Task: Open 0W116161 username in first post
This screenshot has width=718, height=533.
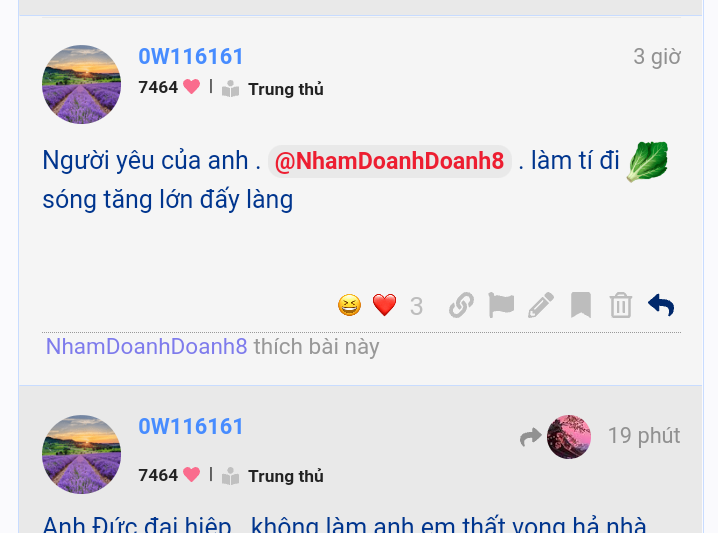Action: (x=190, y=57)
